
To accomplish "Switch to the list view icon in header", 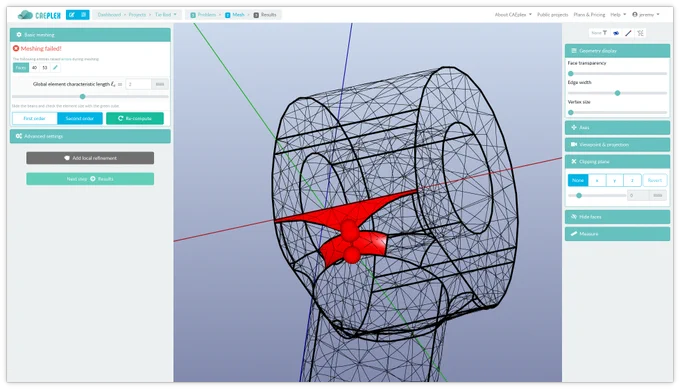I will (84, 15).
